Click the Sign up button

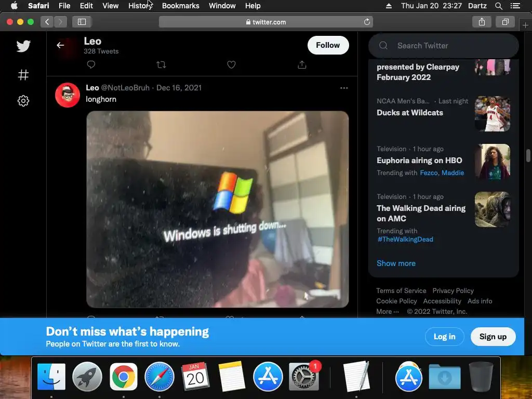[x=493, y=337]
